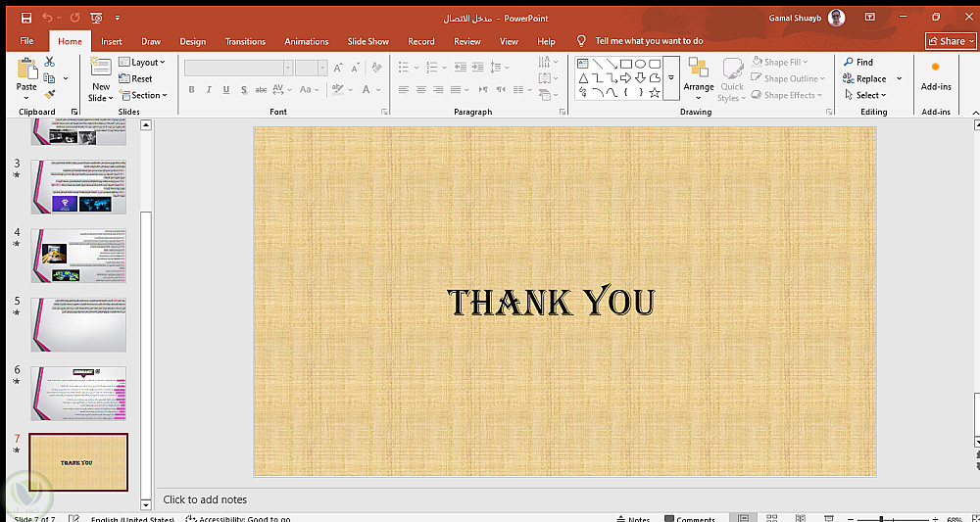Clear all formatting with the eraser icon
This screenshot has width=980, height=522.
377,67
